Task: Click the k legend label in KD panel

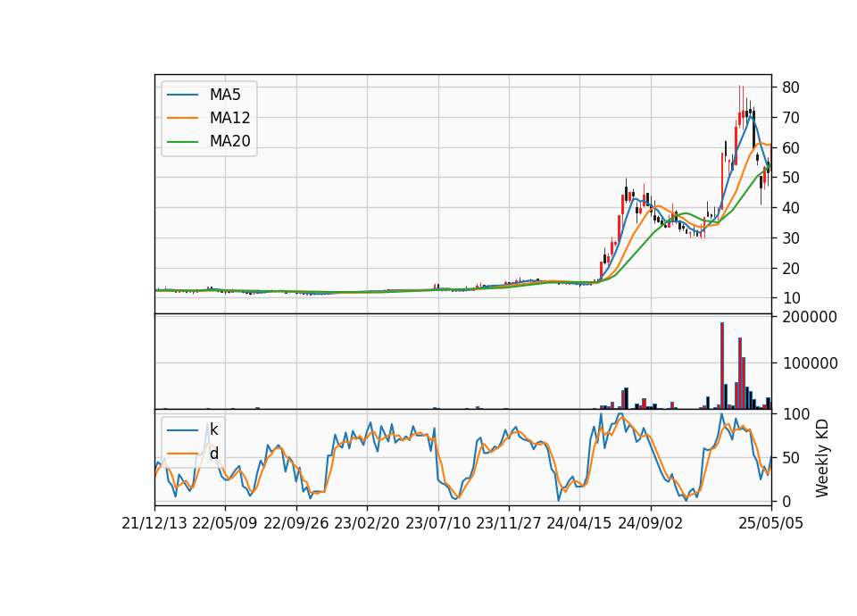Action: click(213, 429)
